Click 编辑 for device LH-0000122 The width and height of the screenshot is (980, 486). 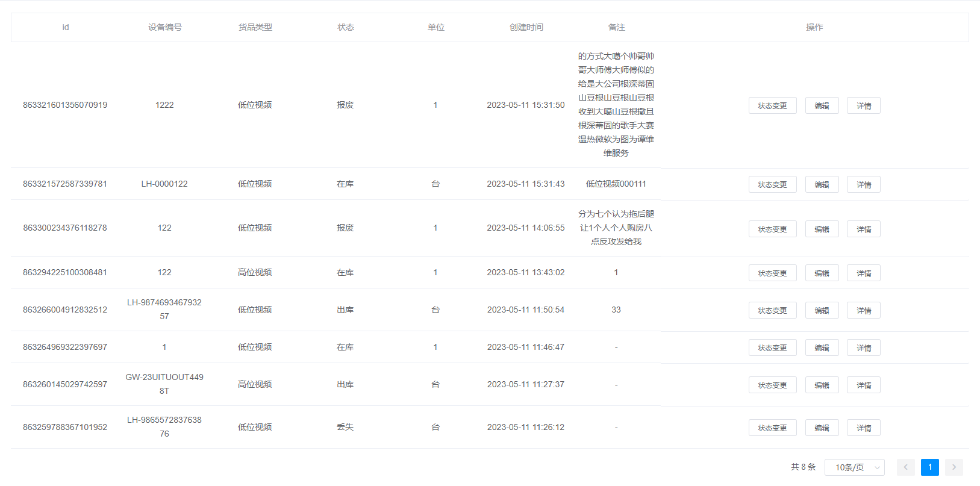coord(822,184)
